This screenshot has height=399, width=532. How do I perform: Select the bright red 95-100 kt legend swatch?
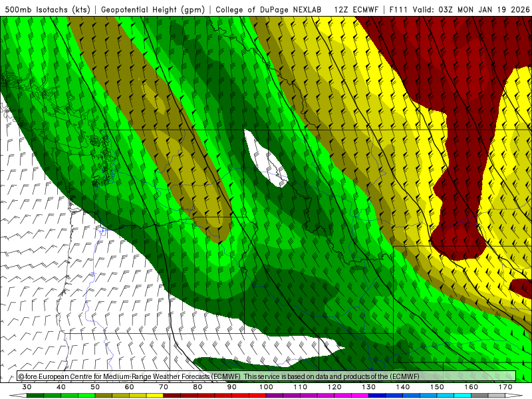click(x=257, y=396)
